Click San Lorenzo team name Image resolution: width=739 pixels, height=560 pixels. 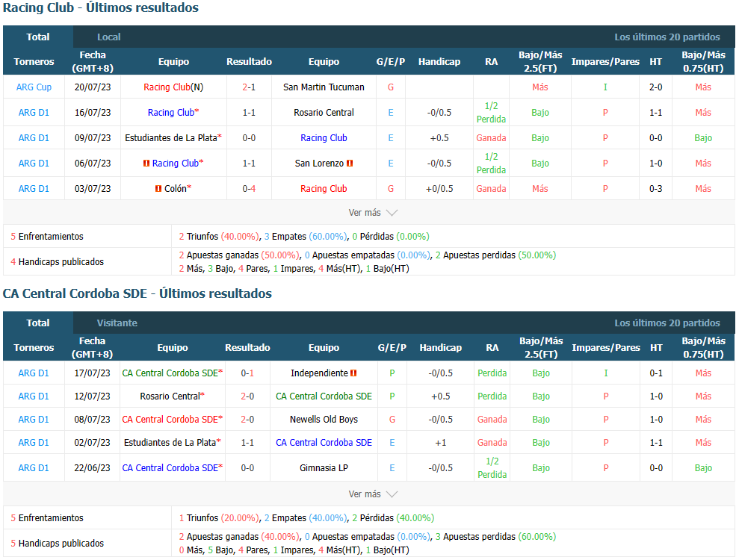[x=319, y=164]
